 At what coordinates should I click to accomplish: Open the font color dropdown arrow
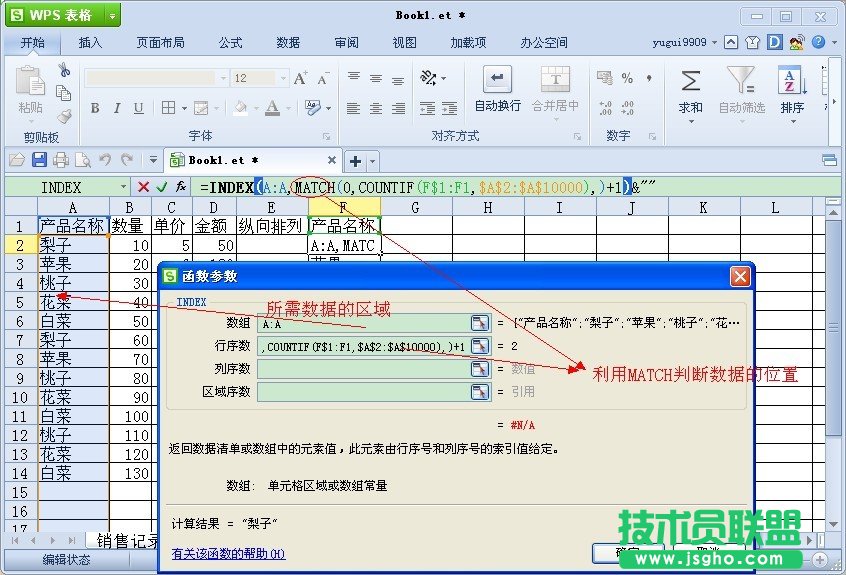click(x=289, y=108)
